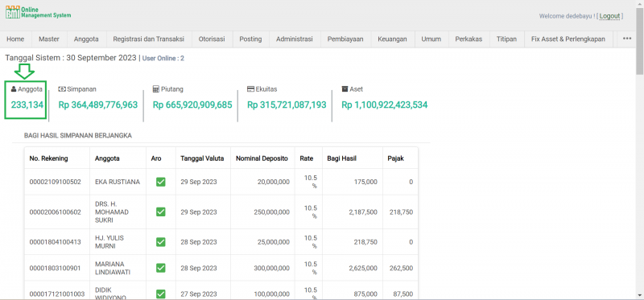Open the Pembiayaan menu
Screen dimensions: 644x300
(x=345, y=39)
